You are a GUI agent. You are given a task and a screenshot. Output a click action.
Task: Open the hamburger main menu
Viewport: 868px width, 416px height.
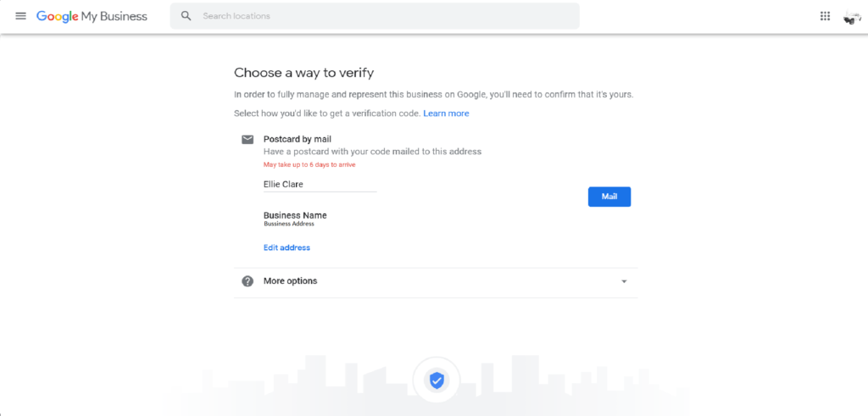tap(20, 16)
